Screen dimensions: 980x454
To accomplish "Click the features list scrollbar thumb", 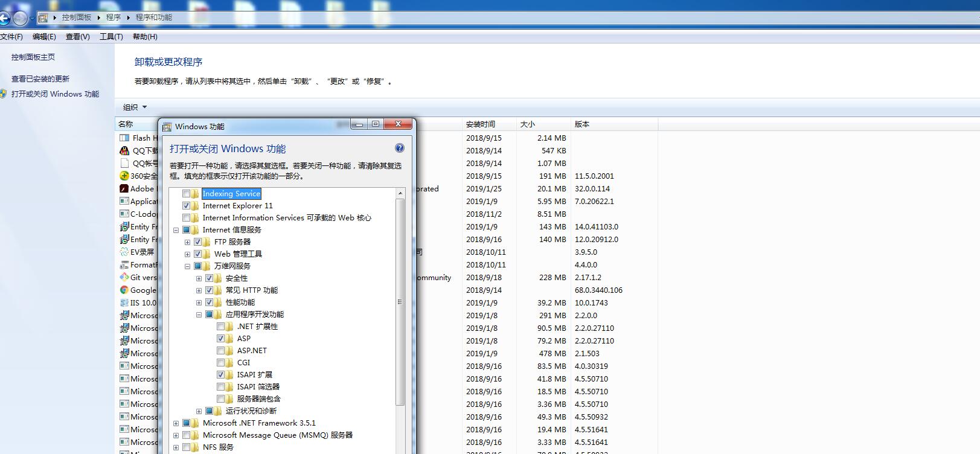I will (400, 302).
